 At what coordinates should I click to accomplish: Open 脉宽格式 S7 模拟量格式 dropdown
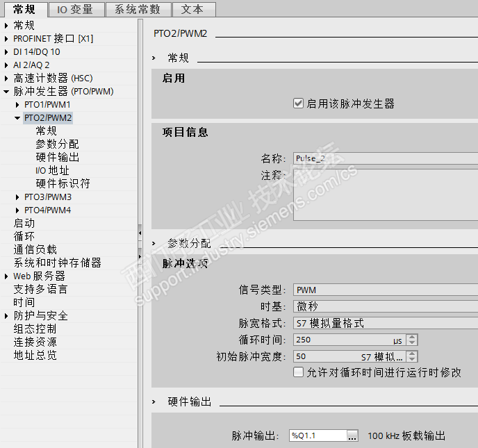click(386, 323)
